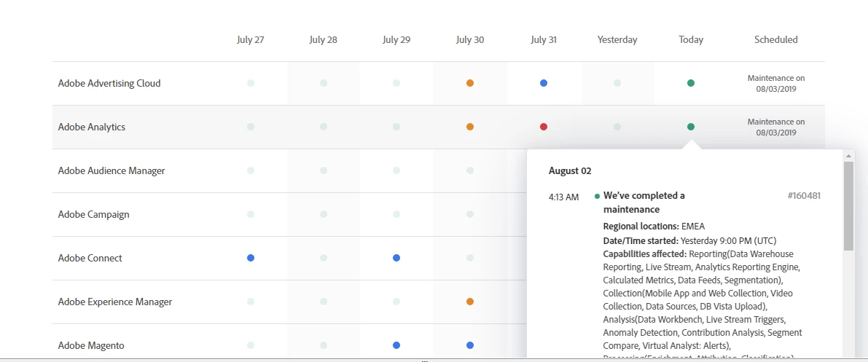Image resolution: width=868 pixels, height=362 pixels.
Task: Click the '4:13 AM' timestamp in popup
Action: point(563,197)
